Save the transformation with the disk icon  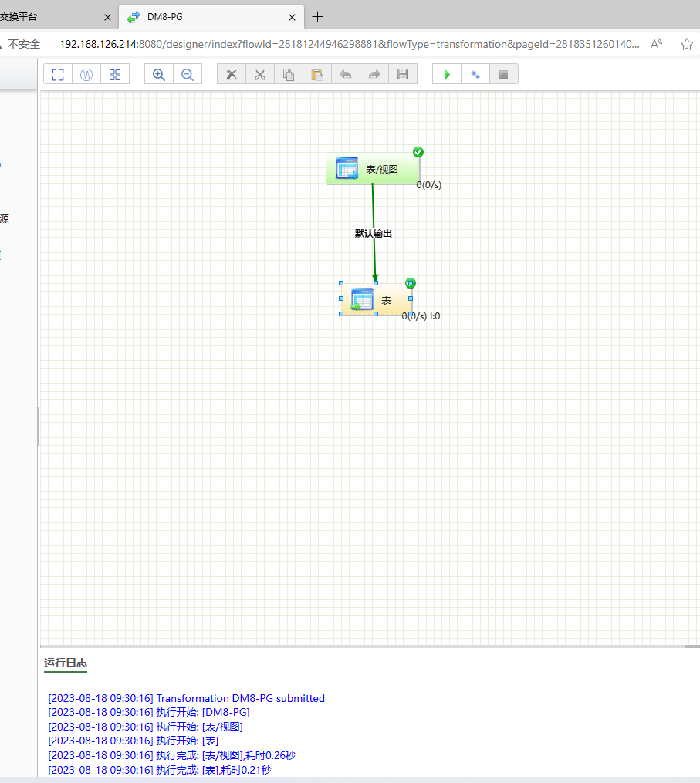tap(403, 74)
